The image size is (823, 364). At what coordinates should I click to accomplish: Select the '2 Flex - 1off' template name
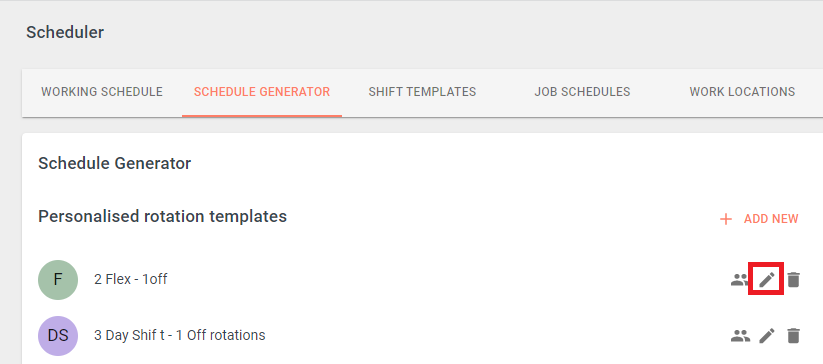(131, 280)
